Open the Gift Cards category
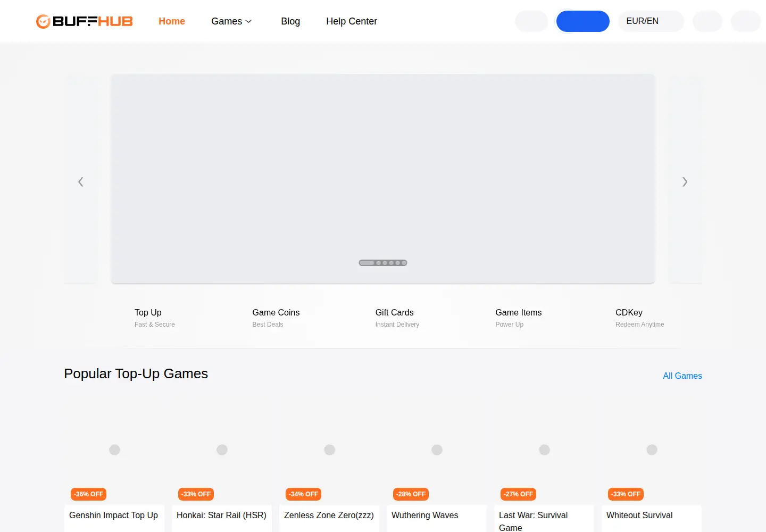 point(397,318)
